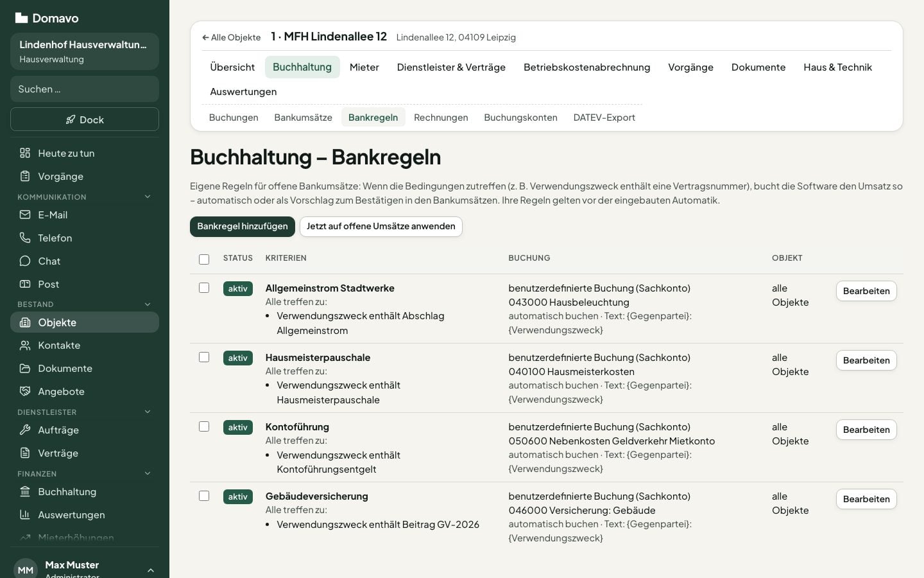
Task: Open the Lindenhof Hausverwaltung organization switcher
Action: (85, 51)
